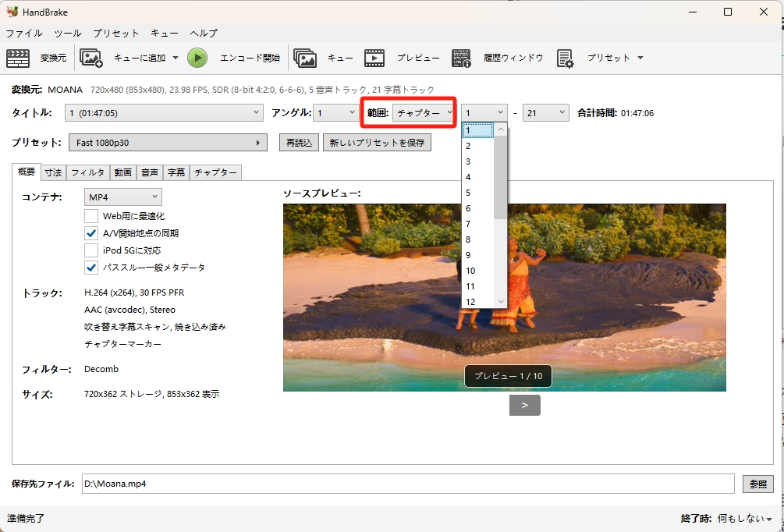Open the キュー menu in menu bar
The image size is (784, 532).
coord(165,33)
